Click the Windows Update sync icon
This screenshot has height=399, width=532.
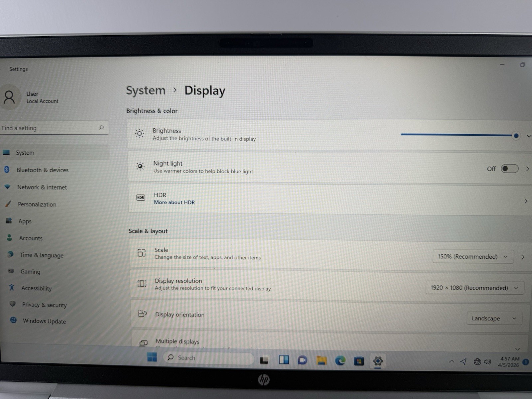click(x=13, y=320)
